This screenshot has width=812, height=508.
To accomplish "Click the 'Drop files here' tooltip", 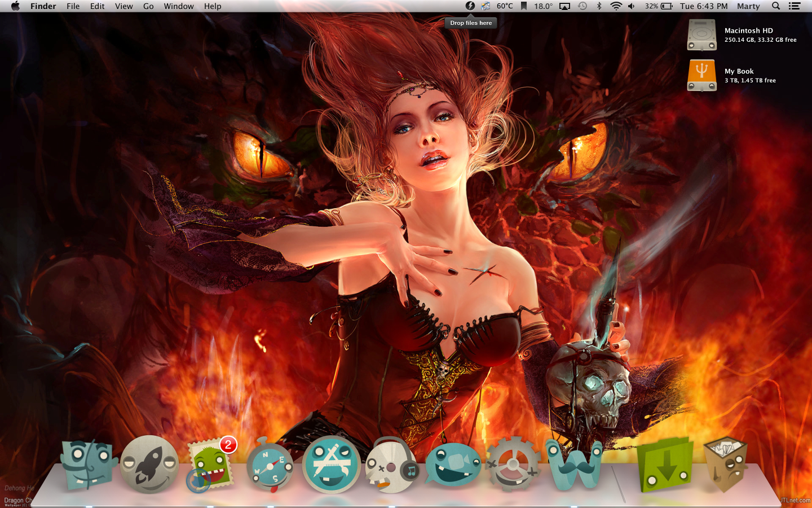I will 471,23.
